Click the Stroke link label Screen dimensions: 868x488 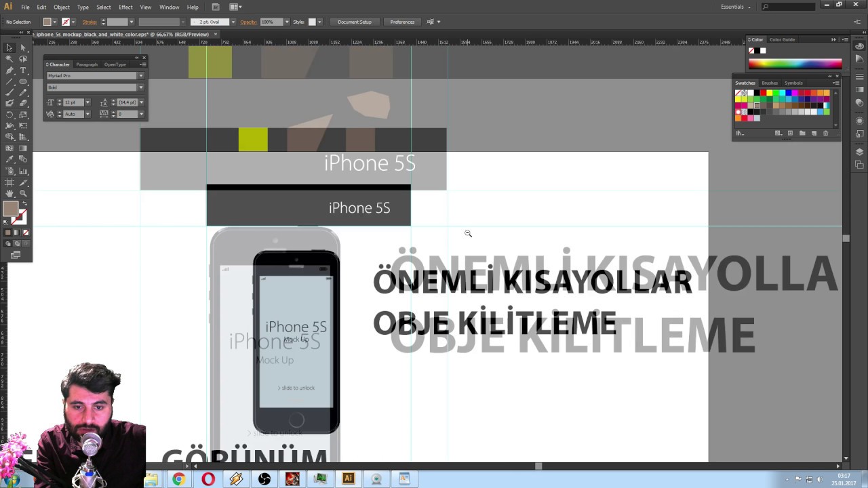pyautogui.click(x=90, y=22)
